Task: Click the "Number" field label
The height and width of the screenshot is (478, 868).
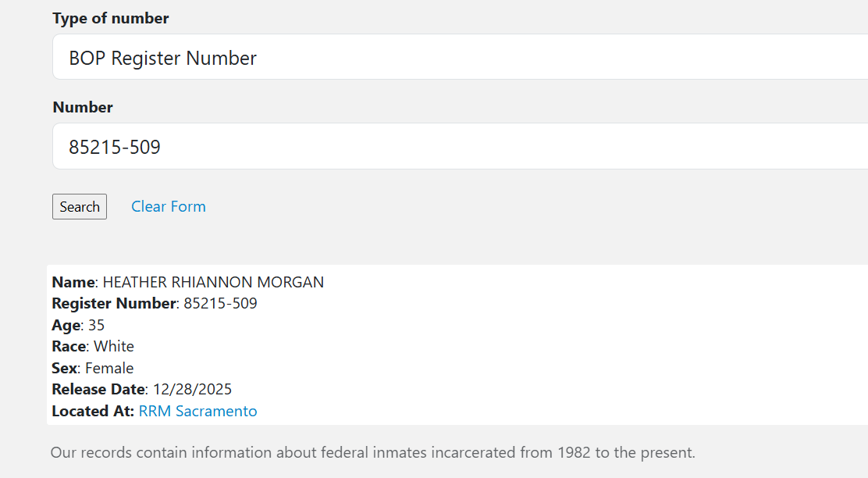Action: coord(83,108)
